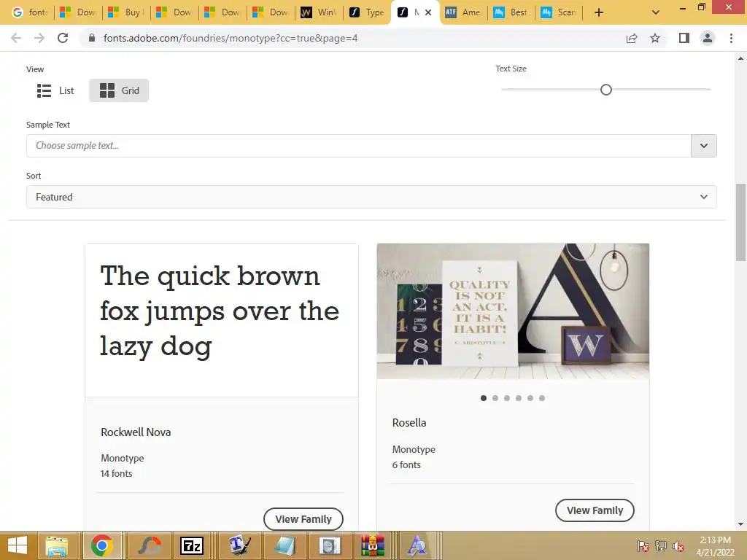Switch to the 'Buy' Microsoft tab

126,12
